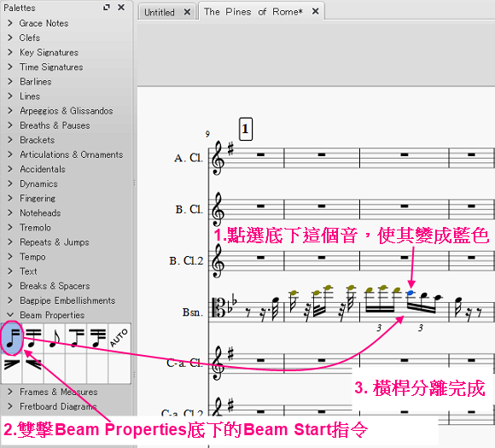Apply the No Beam single eighth-note icon
The height and width of the screenshot is (448, 495).
pyautogui.click(x=55, y=338)
